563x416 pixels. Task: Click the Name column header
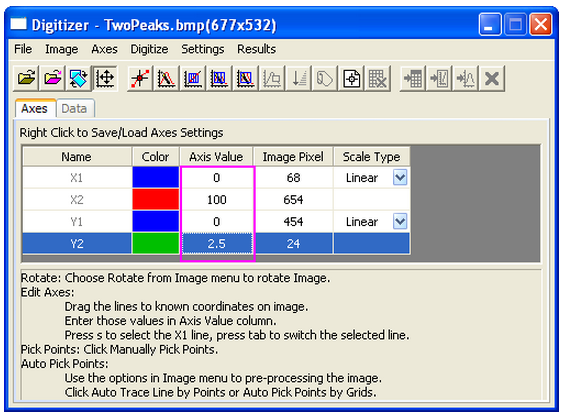(x=76, y=156)
